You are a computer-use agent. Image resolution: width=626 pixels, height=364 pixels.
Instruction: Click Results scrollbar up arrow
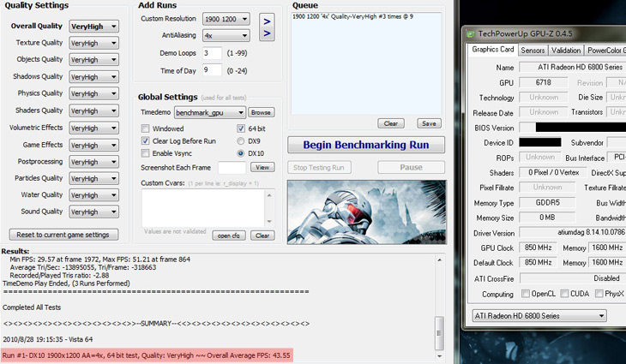tap(439, 260)
